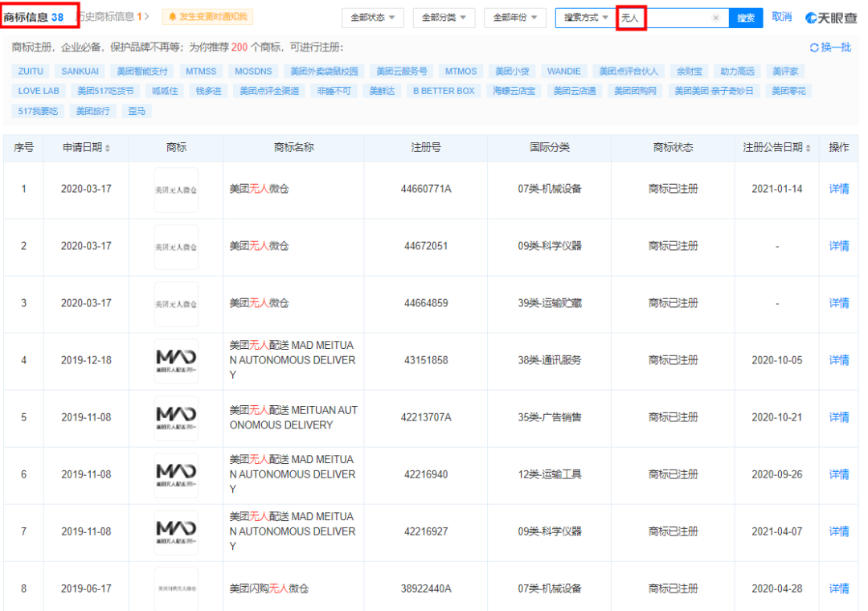Click the 12类-运输工具 classification cell
868x611 pixels.
pyautogui.click(x=549, y=474)
